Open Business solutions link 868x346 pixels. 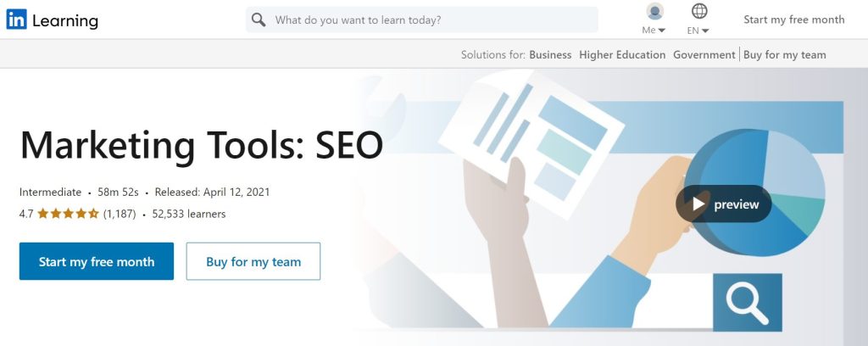point(550,55)
